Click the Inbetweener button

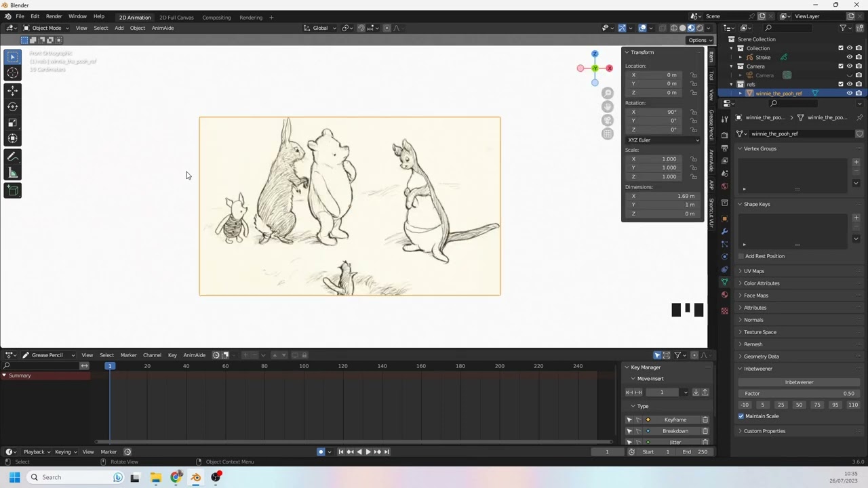[x=799, y=382]
